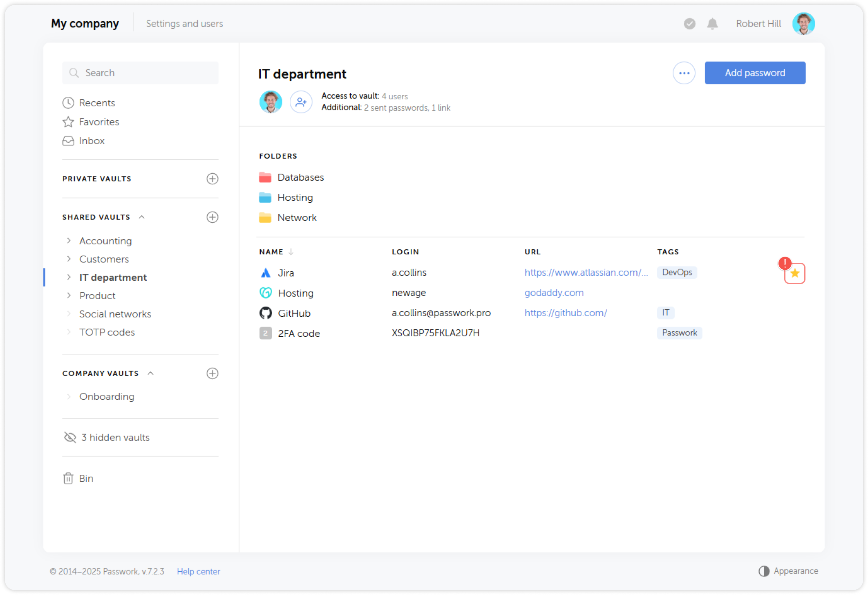Expand the Accounting vault
This screenshot has width=868, height=595.
pos(68,241)
